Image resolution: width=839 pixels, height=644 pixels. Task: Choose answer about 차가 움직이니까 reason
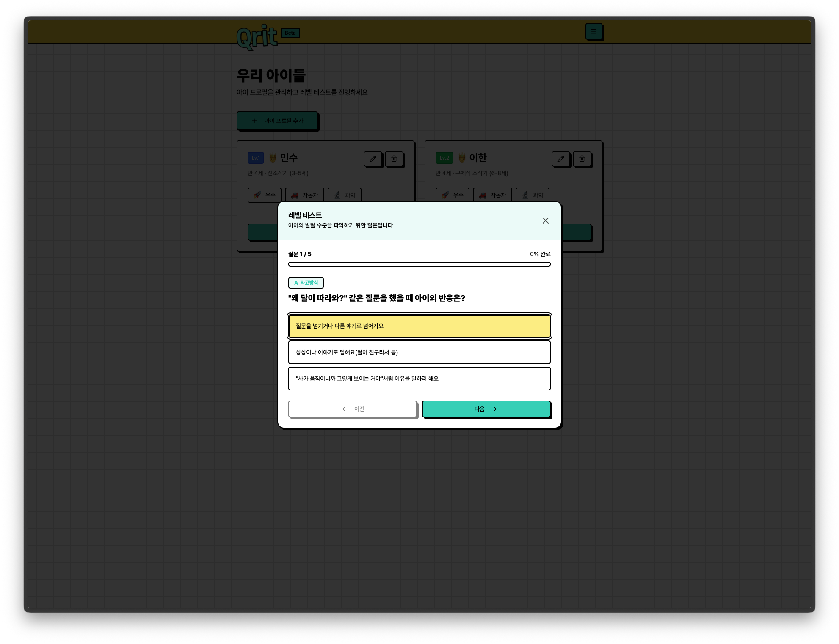pos(419,379)
